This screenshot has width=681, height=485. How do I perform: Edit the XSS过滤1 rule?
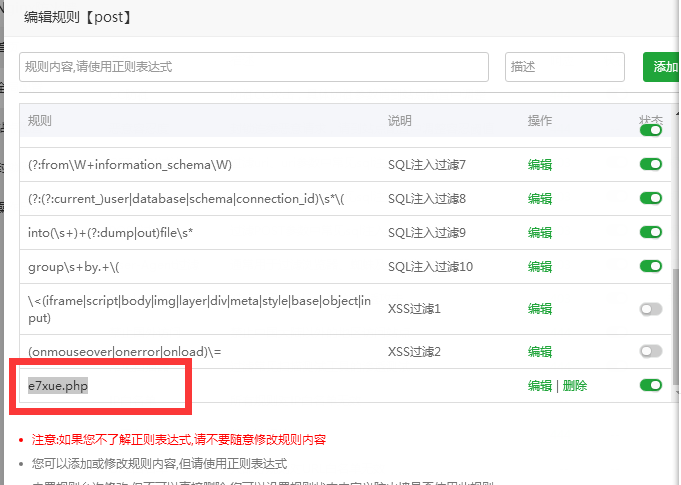click(540, 309)
